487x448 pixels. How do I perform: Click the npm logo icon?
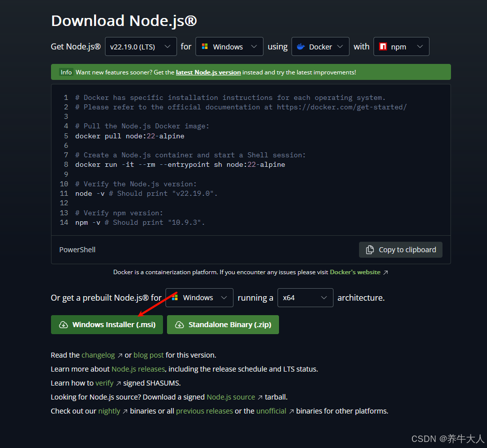pyautogui.click(x=383, y=46)
